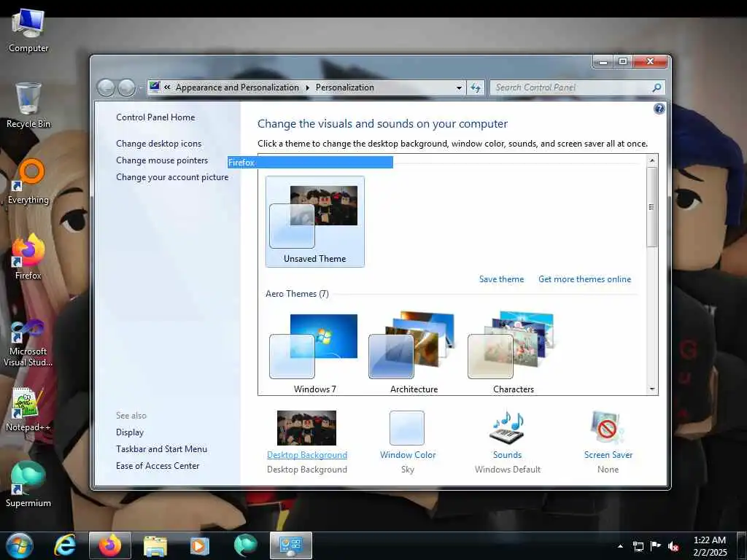Expand the arrow after Appearance and Personalization
This screenshot has width=747, height=560.
point(307,87)
